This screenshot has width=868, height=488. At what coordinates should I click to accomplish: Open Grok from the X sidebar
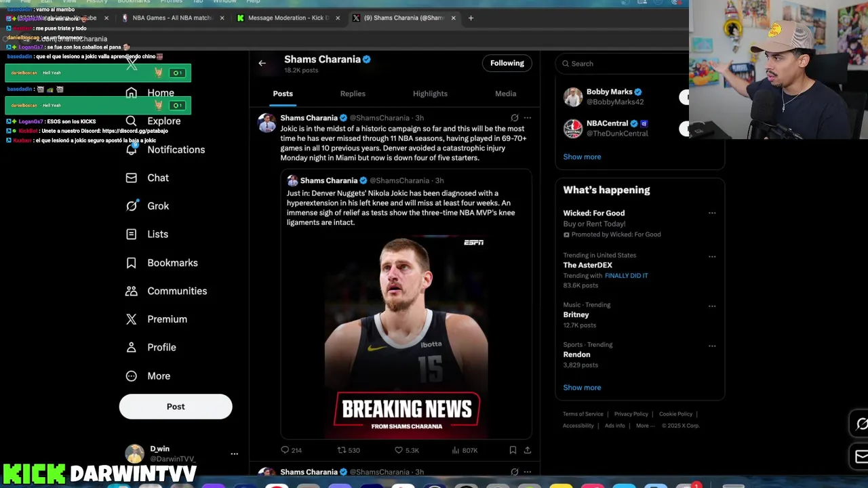pyautogui.click(x=147, y=206)
